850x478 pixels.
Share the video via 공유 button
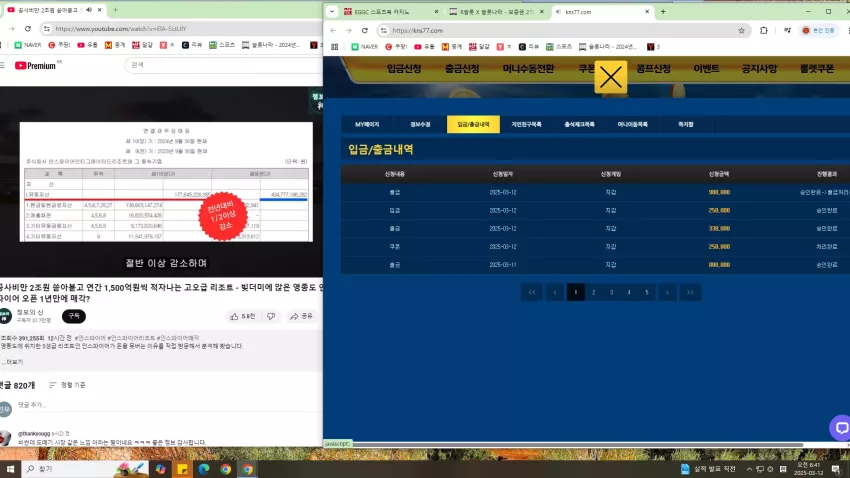coord(301,316)
